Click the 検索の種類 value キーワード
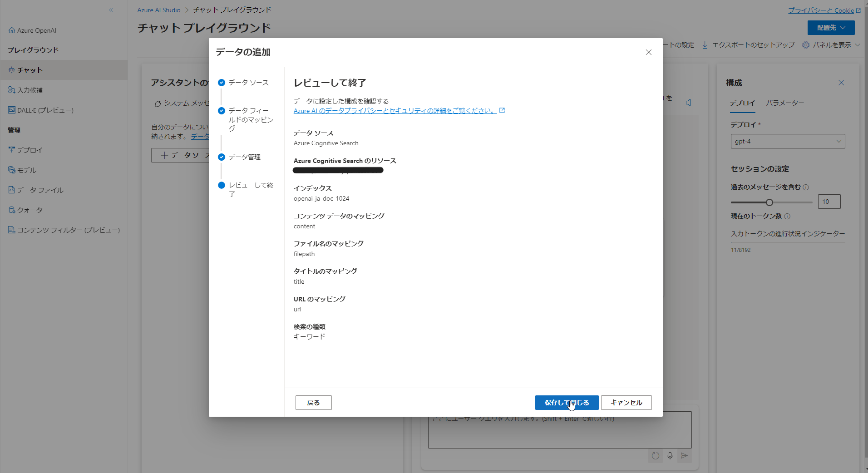Viewport: 868px width, 473px height. [310, 336]
